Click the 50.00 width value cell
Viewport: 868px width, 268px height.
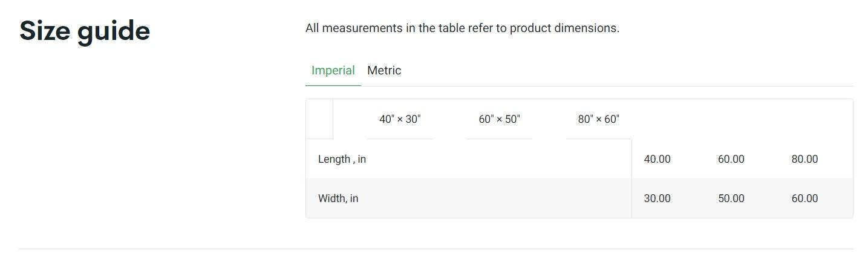pyautogui.click(x=731, y=198)
